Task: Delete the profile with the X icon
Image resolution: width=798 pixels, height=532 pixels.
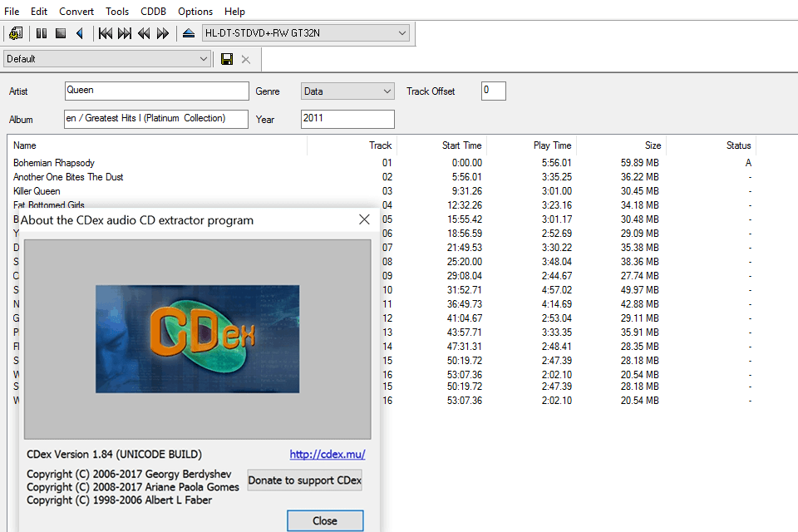Action: click(x=245, y=59)
